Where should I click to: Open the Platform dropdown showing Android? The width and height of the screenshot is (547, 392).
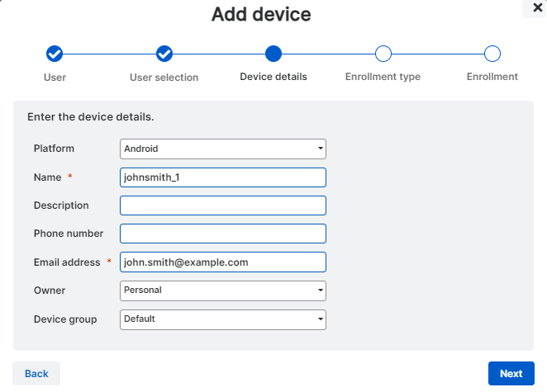pyautogui.click(x=223, y=149)
